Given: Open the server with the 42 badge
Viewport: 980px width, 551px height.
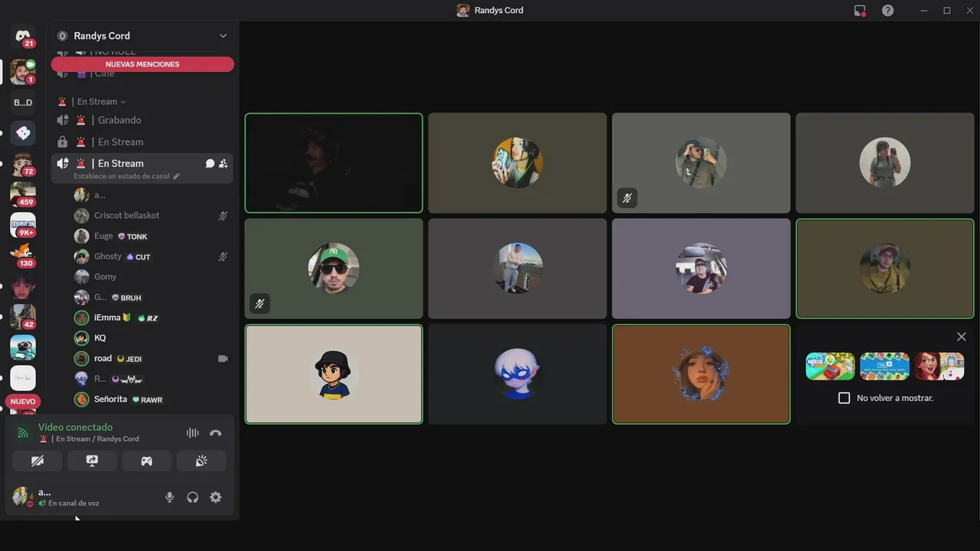Looking at the screenshot, I should tap(23, 317).
